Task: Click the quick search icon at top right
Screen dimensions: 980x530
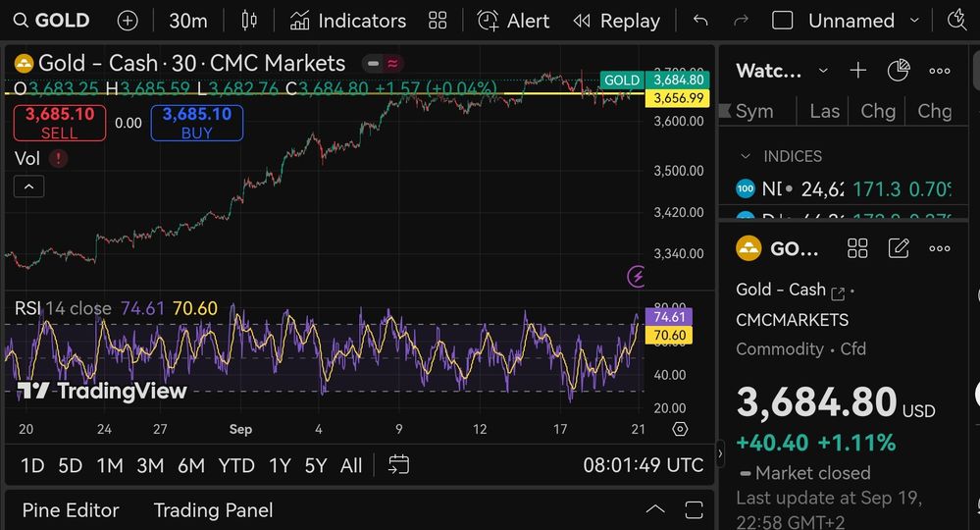Action: pos(956,21)
